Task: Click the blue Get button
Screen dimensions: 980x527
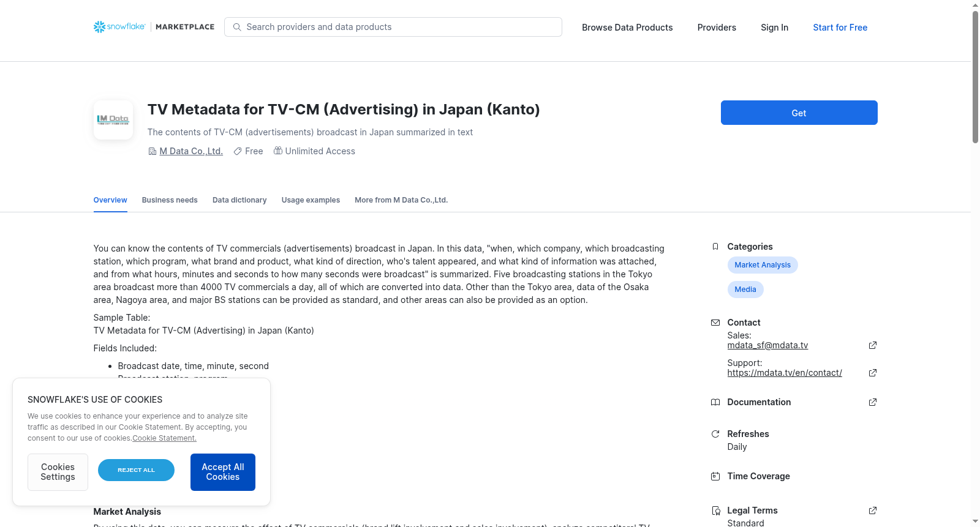Action: click(x=799, y=113)
